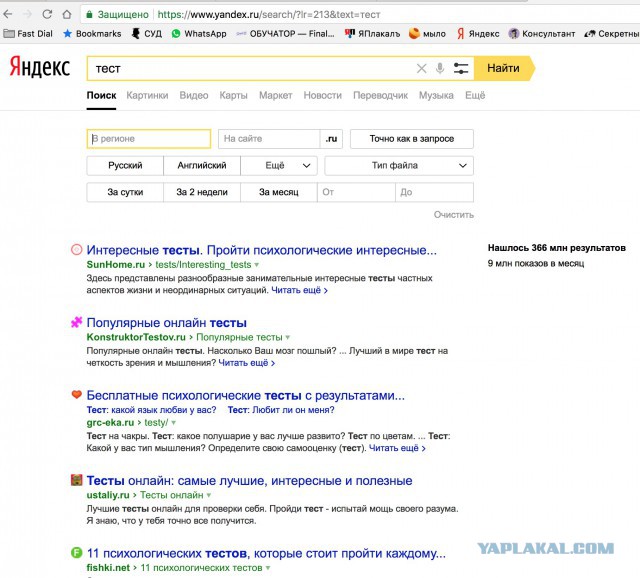Toggle the За 2 недели filter
Image resolution: width=640 pixels, height=578 pixels.
click(202, 192)
